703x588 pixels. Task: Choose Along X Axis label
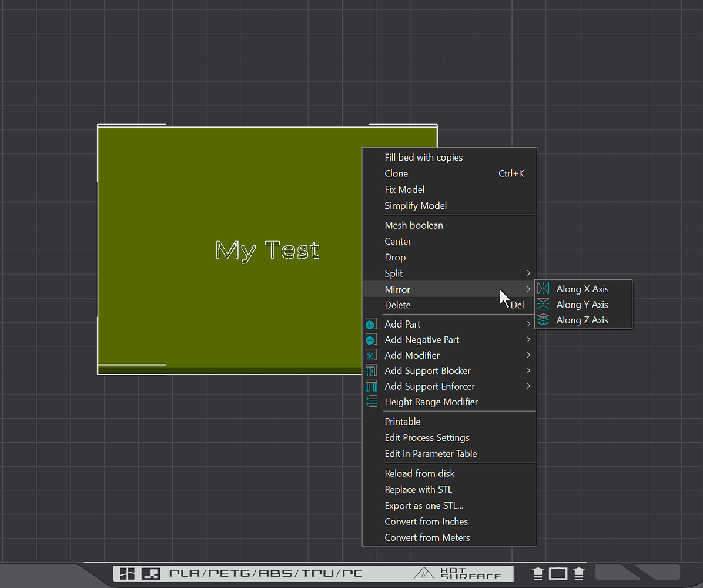pyautogui.click(x=583, y=289)
